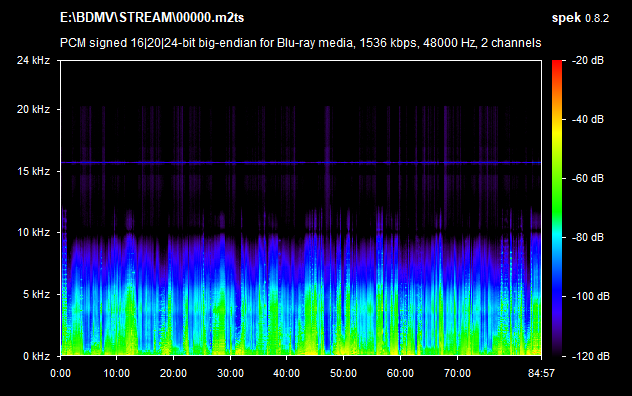Screen dimensions: 632x396
Task: Select the 24 kHz frequency axis label
Action: [x=33, y=60]
